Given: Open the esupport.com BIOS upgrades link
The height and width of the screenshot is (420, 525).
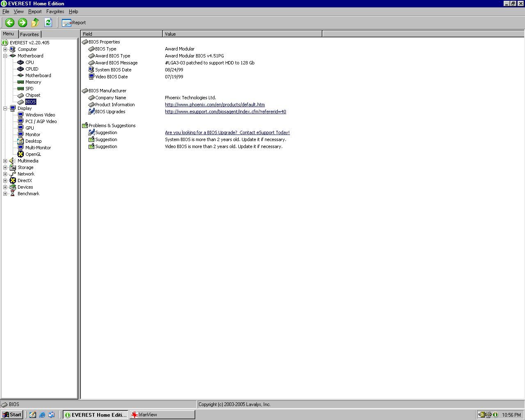Looking at the screenshot, I should (x=226, y=112).
